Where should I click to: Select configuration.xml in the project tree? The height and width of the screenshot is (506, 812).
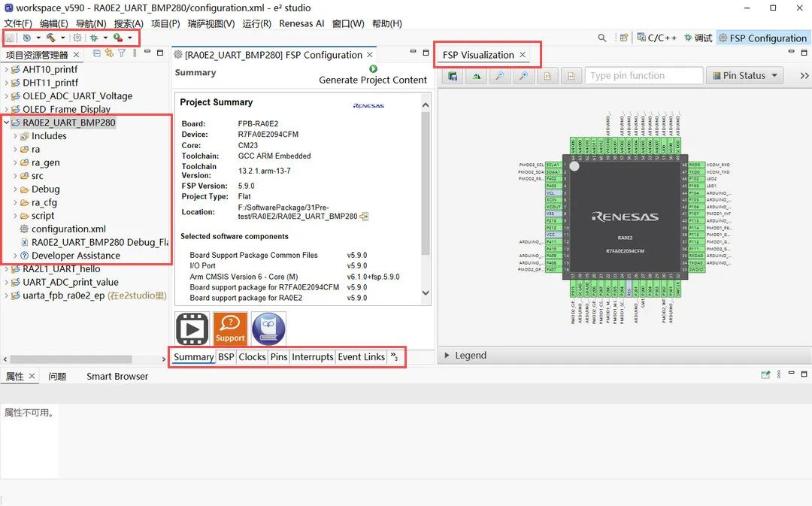pyautogui.click(x=68, y=229)
